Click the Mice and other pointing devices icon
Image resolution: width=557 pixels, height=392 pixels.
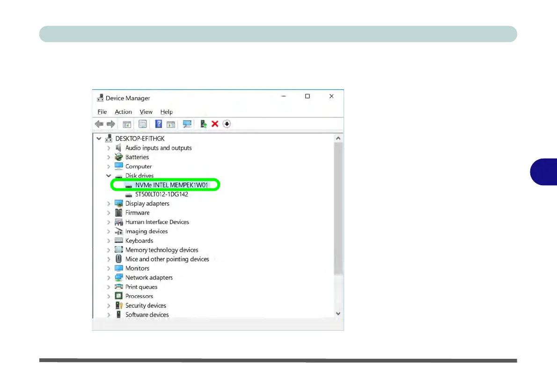point(118,259)
